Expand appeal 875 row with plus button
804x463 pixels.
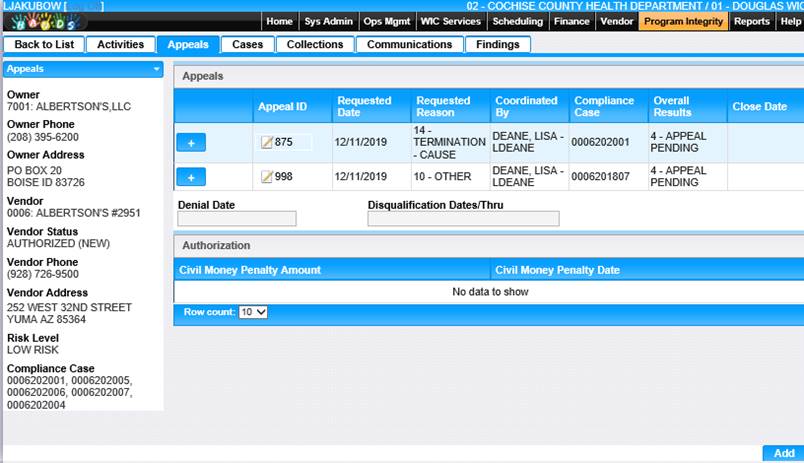pyautogui.click(x=191, y=143)
